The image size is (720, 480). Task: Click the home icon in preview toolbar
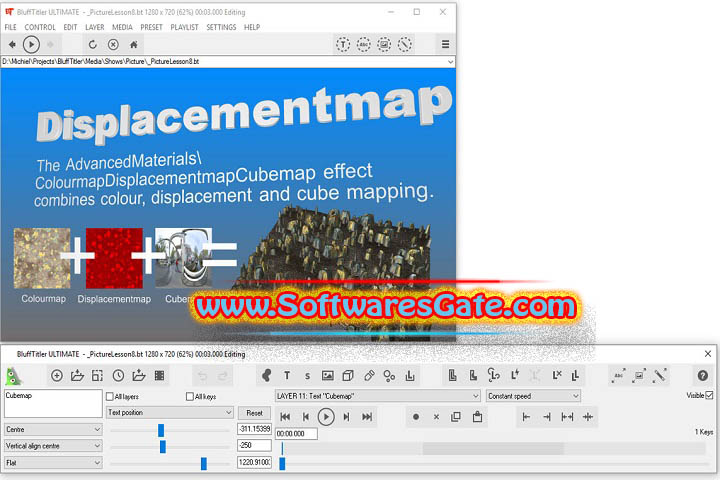pyautogui.click(x=134, y=45)
